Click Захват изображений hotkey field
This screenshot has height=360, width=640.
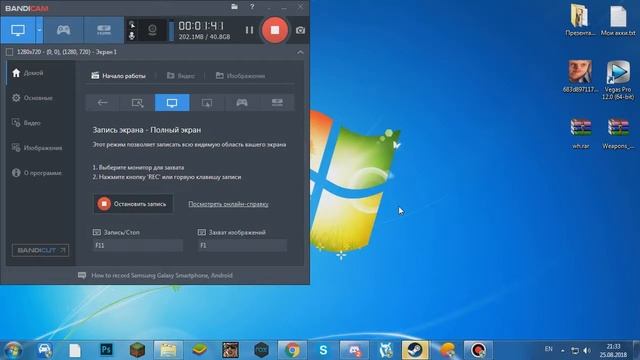click(x=242, y=245)
